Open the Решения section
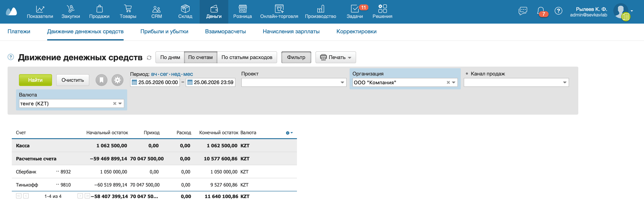Image resolution: width=644 pixels, height=212 pixels. click(x=382, y=12)
